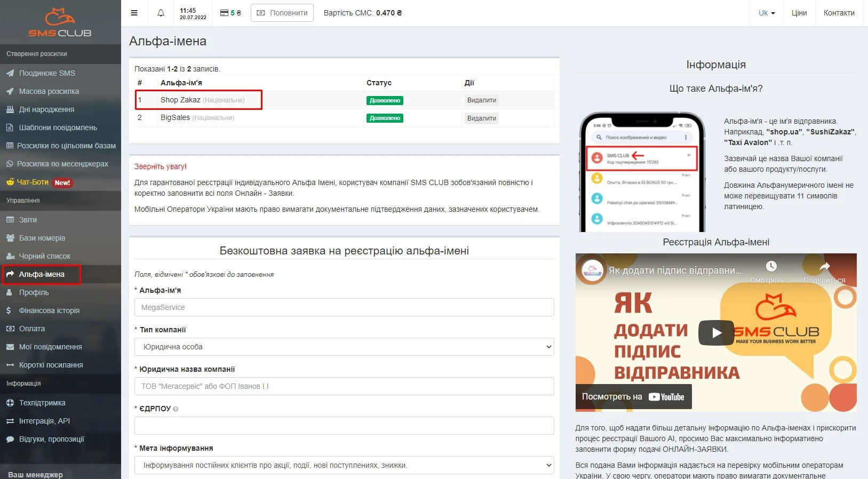Expand the Мета інформування dropdown
This screenshot has width=868, height=479.
pyautogui.click(x=344, y=465)
